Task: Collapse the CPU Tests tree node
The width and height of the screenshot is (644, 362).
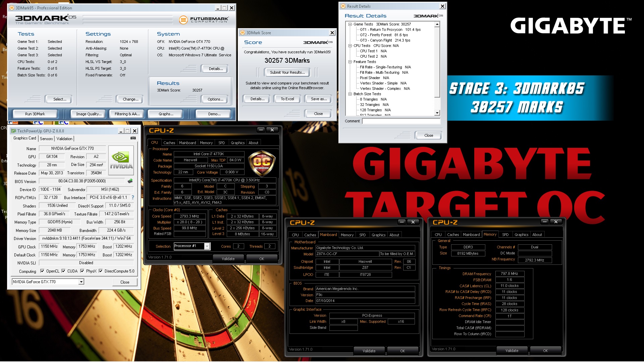Action: (x=350, y=46)
